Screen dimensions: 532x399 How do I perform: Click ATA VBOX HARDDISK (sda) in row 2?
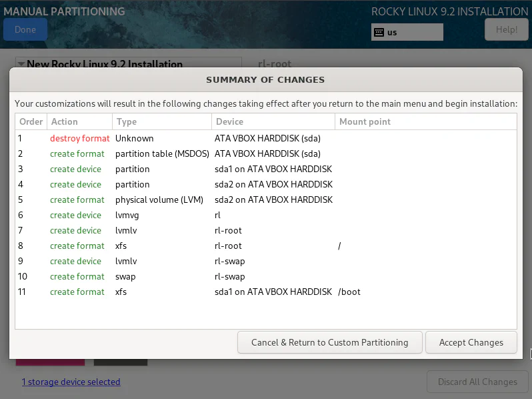267,154
